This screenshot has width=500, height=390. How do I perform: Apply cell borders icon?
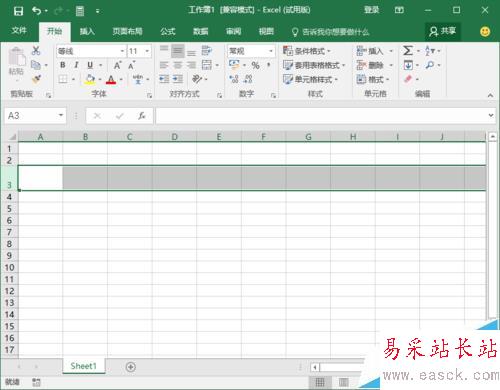(x=63, y=79)
